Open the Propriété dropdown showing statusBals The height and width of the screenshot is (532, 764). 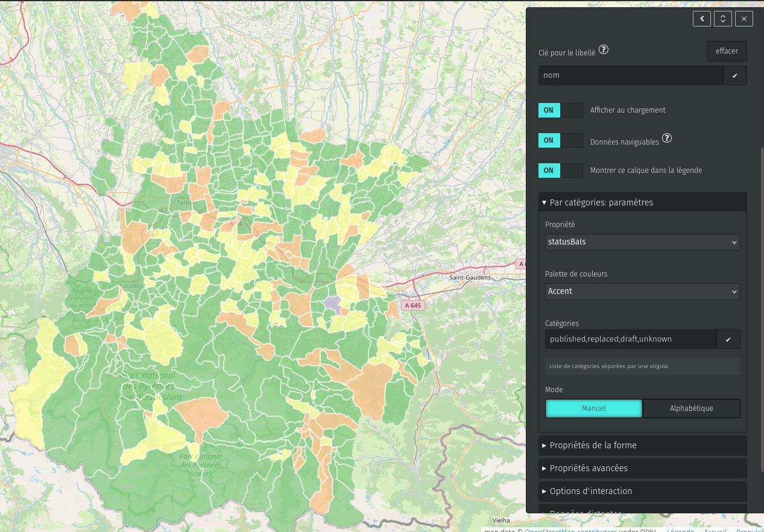pyautogui.click(x=642, y=242)
